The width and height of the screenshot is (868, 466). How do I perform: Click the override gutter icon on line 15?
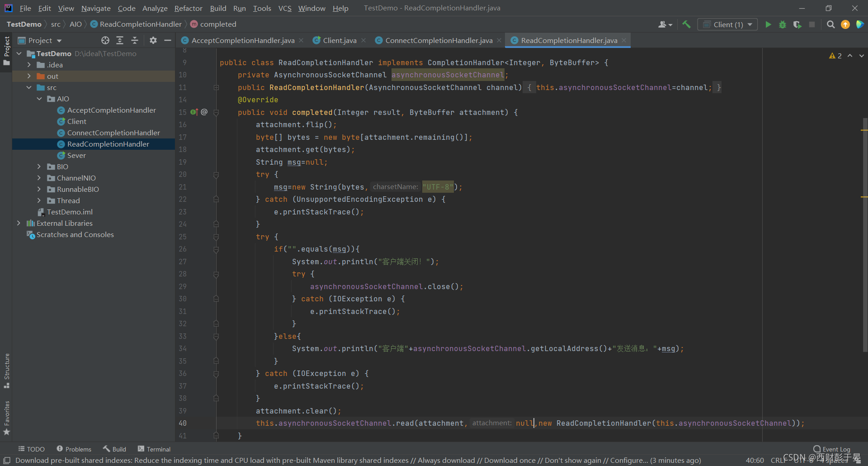(x=194, y=112)
